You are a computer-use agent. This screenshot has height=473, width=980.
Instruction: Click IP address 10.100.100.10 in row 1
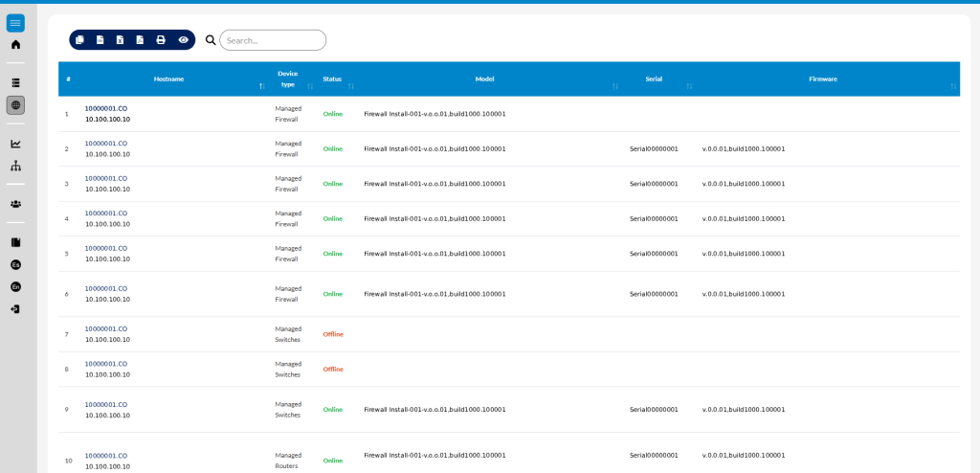107,119
